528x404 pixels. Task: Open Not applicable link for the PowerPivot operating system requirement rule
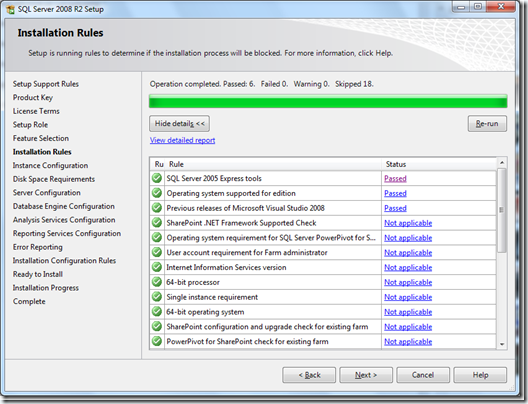coord(408,238)
